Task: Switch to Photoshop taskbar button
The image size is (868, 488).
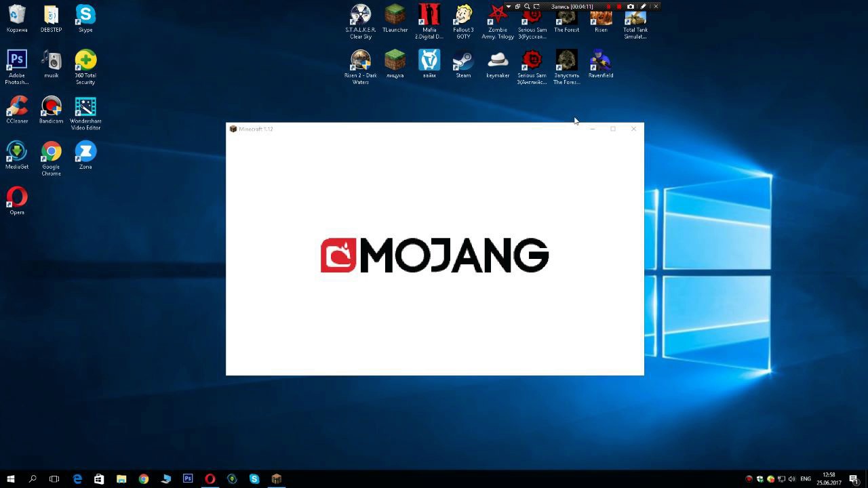Action: click(x=188, y=479)
